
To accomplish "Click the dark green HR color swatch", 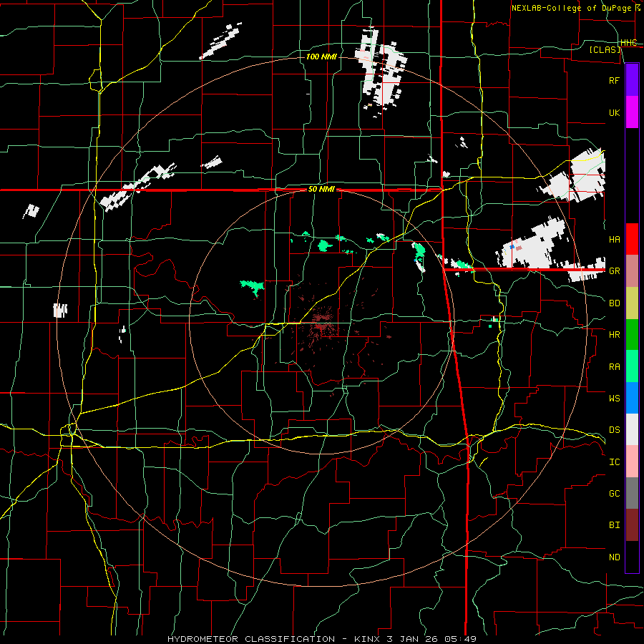I will pos(632,335).
